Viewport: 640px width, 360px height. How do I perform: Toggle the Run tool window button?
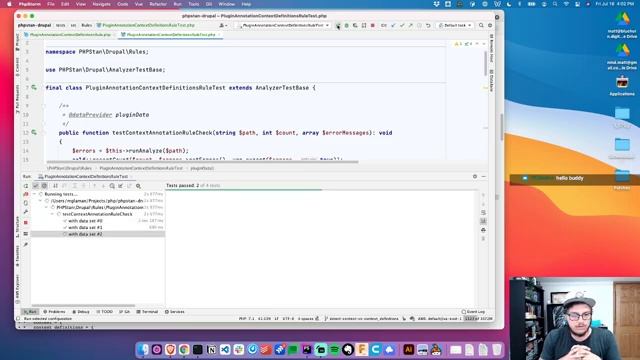pyautogui.click(x=30, y=311)
